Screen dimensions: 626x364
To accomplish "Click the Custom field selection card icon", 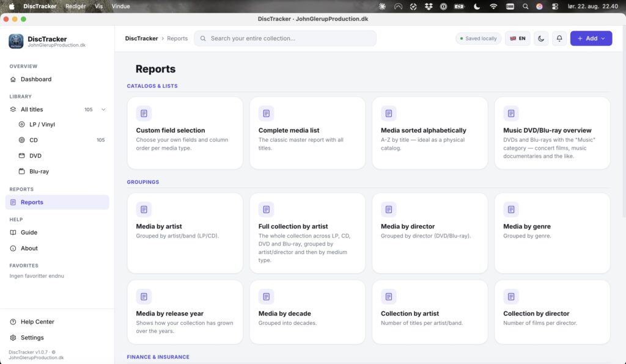I will 144,114.
